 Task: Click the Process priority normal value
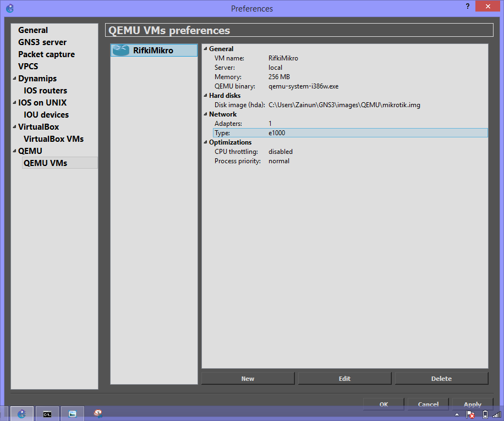click(x=279, y=161)
